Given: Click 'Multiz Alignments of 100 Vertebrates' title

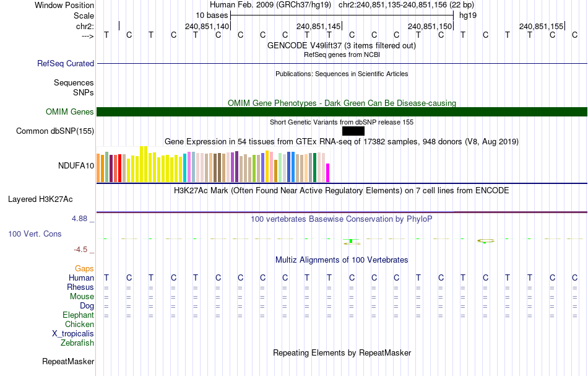Looking at the screenshot, I should pyautogui.click(x=342, y=260).
